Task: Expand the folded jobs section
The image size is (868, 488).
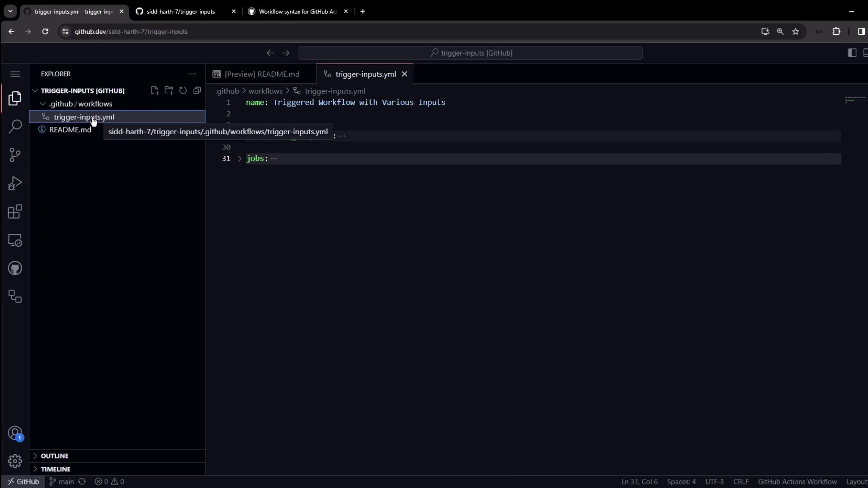Action: pos(240,159)
